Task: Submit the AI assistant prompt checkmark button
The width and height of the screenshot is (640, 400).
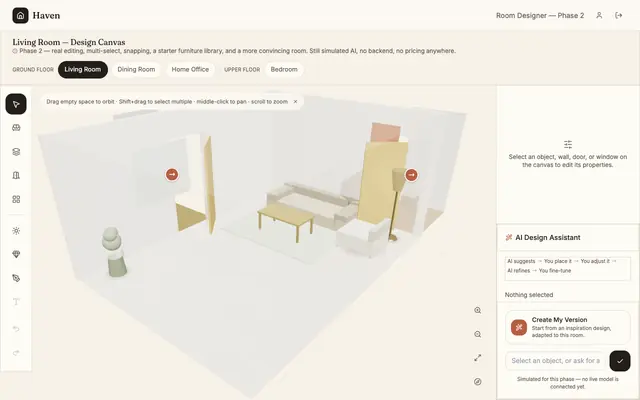Action: pos(620,361)
